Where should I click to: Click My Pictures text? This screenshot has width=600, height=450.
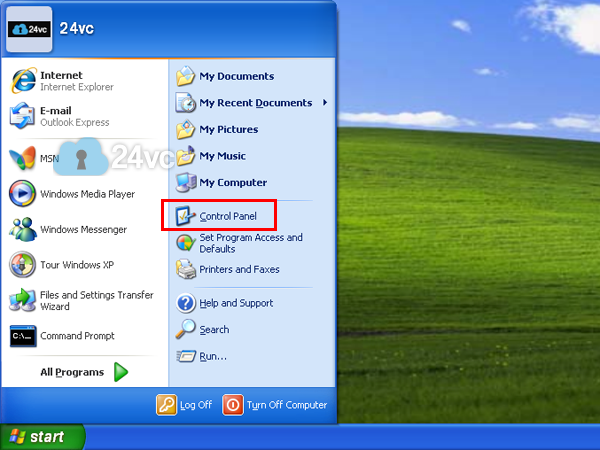[x=228, y=129]
